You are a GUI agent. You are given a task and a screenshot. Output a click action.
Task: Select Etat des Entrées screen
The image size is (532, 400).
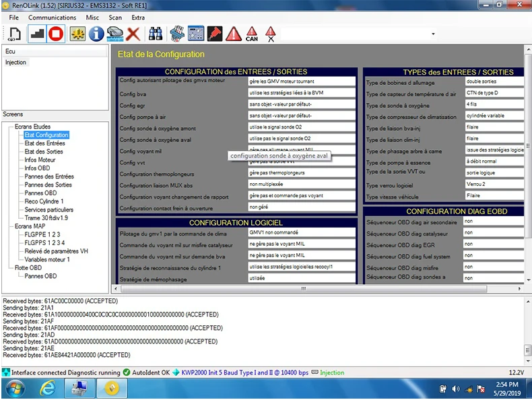pos(45,143)
